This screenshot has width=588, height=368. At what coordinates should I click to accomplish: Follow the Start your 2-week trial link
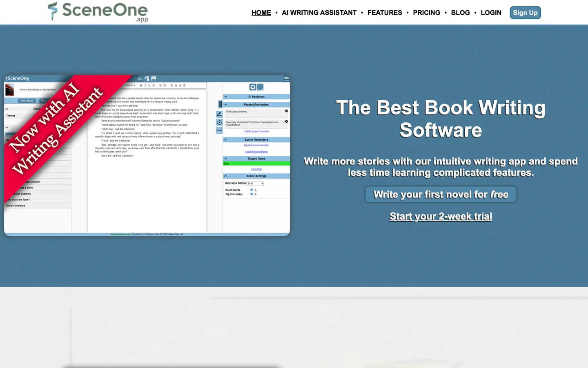point(441,216)
